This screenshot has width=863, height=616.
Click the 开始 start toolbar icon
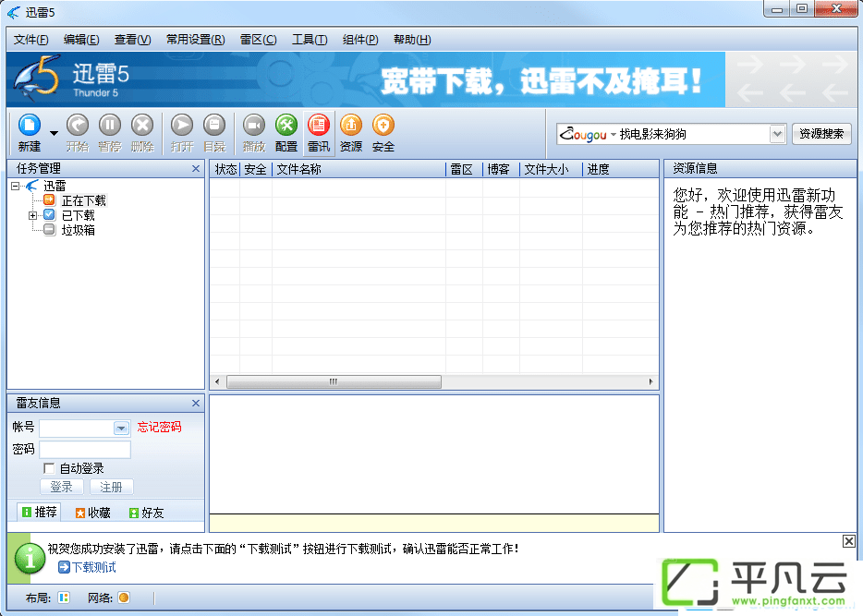click(x=78, y=126)
